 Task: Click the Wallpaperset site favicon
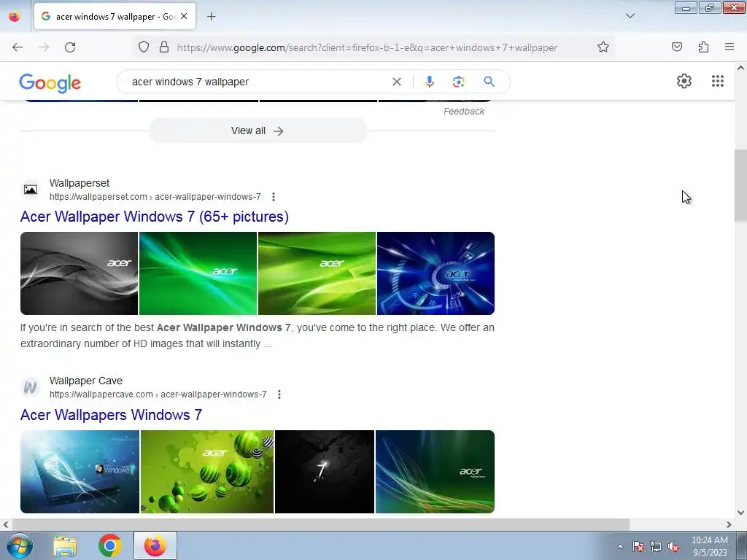[x=31, y=190]
